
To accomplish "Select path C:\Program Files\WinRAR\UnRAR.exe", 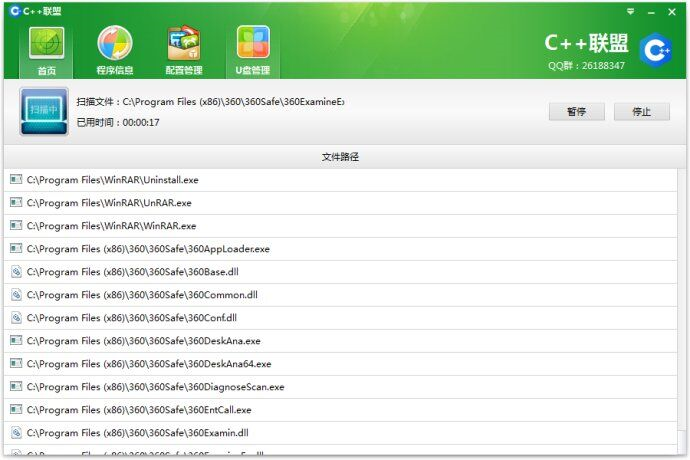I will [x=109, y=202].
